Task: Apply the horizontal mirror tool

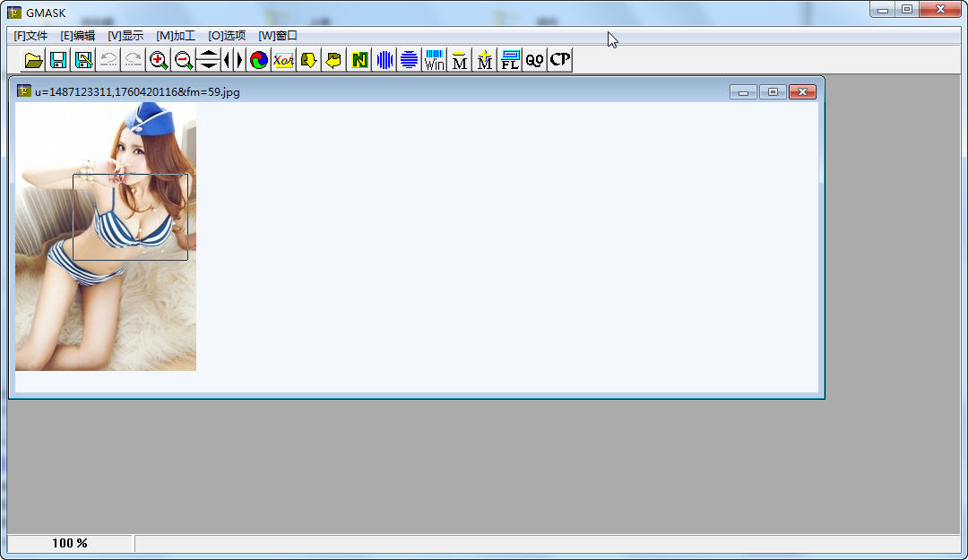Action: pos(233,60)
